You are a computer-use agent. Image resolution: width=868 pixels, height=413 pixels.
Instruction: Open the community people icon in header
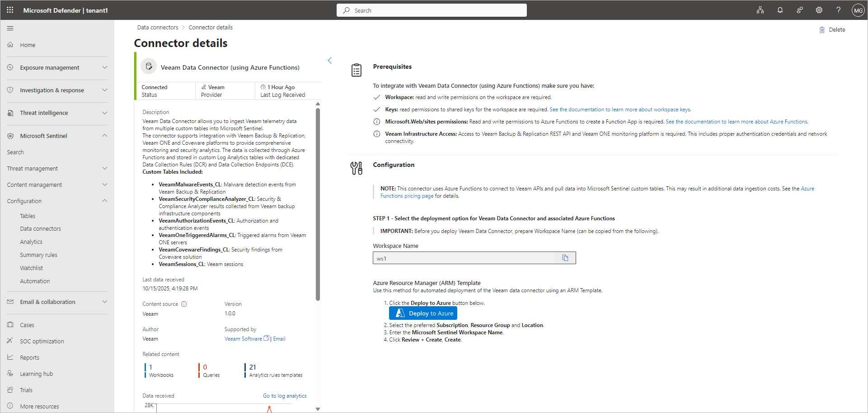799,10
